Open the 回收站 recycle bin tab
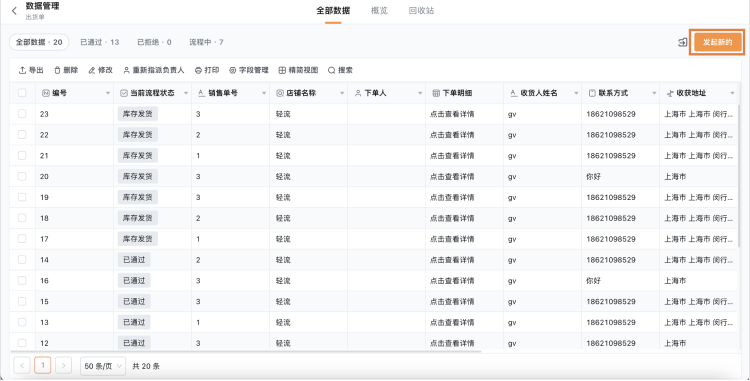 tap(421, 11)
